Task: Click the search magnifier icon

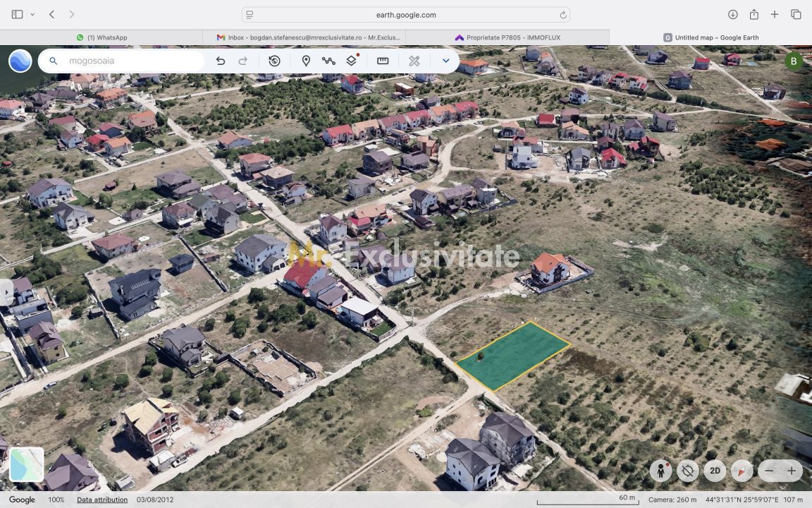Action: 53,61
